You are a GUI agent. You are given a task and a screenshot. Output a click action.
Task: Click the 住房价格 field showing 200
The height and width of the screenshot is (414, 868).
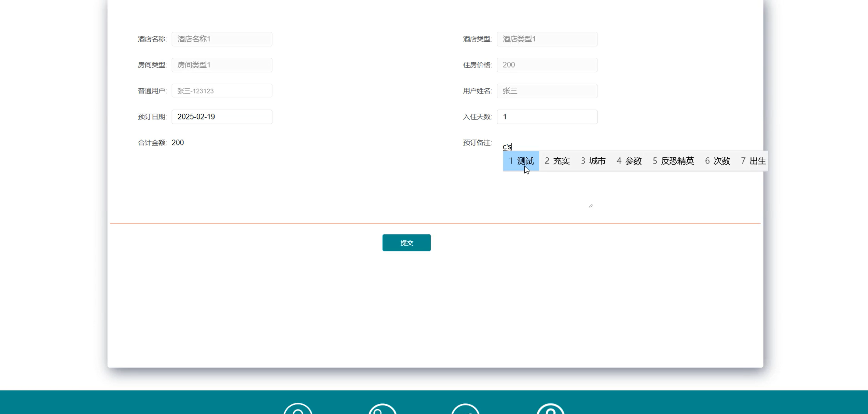pyautogui.click(x=547, y=65)
